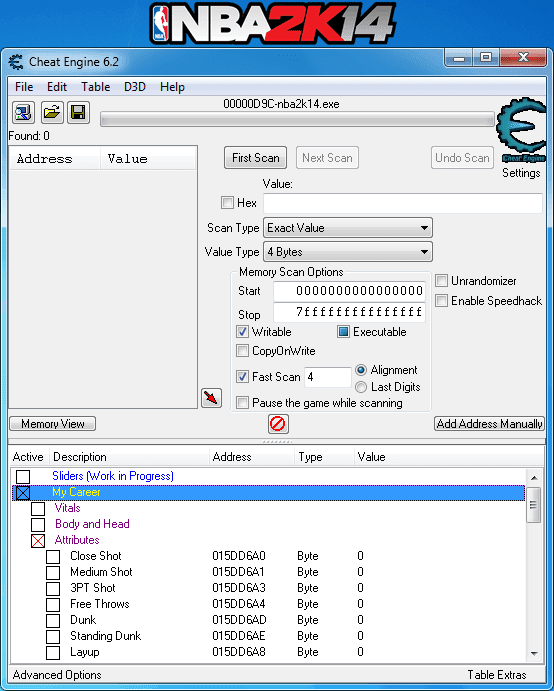Viewport: 554px width, 691px height.
Task: Select the Alignment radio button
Action: point(361,370)
